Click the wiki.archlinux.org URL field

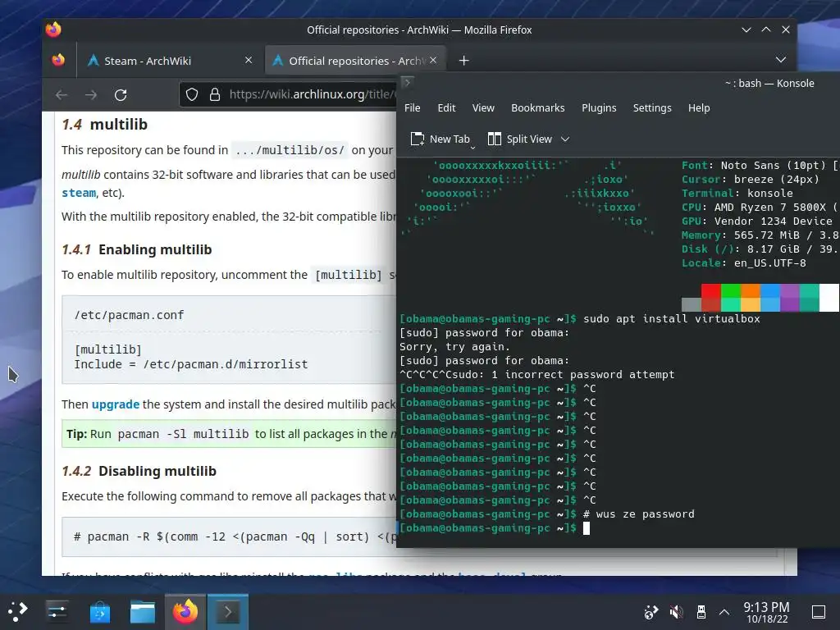(x=313, y=94)
